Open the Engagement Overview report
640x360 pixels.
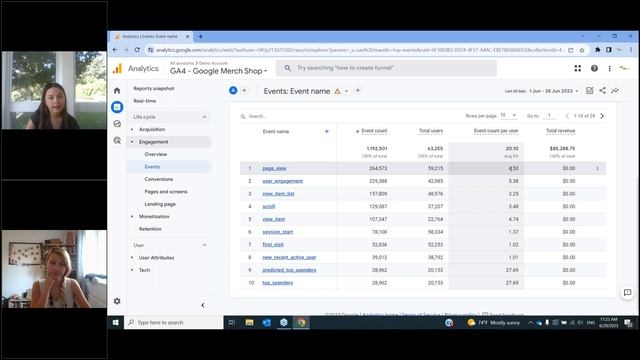[156, 154]
